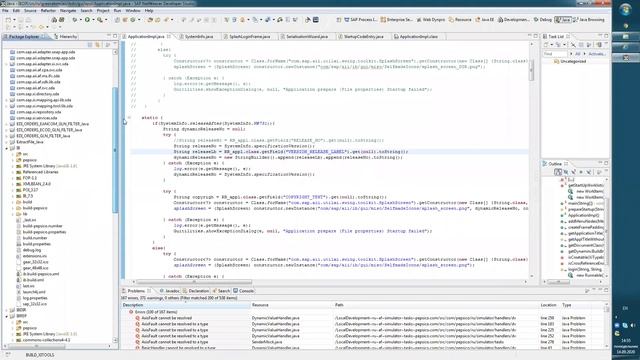The width and height of the screenshot is (640, 360).
Task: Toggle Sort in the Outline toolbar
Action: click(x=558, y=172)
